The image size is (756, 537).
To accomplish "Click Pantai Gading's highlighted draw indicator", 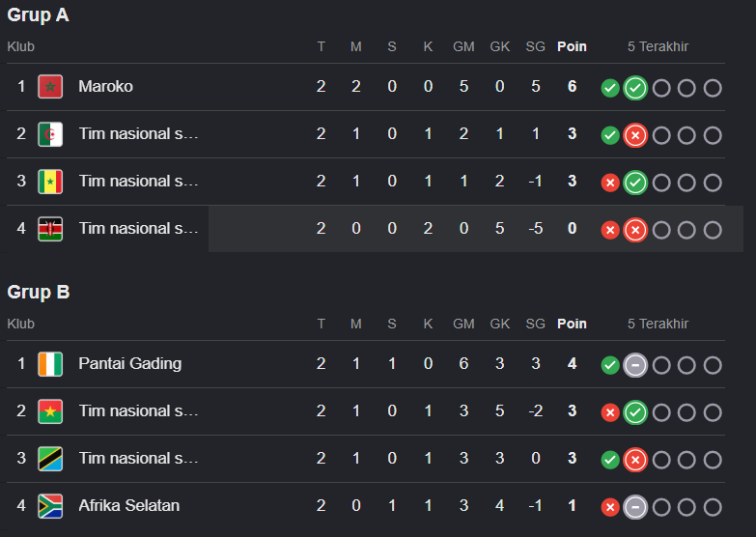I will tap(635, 365).
